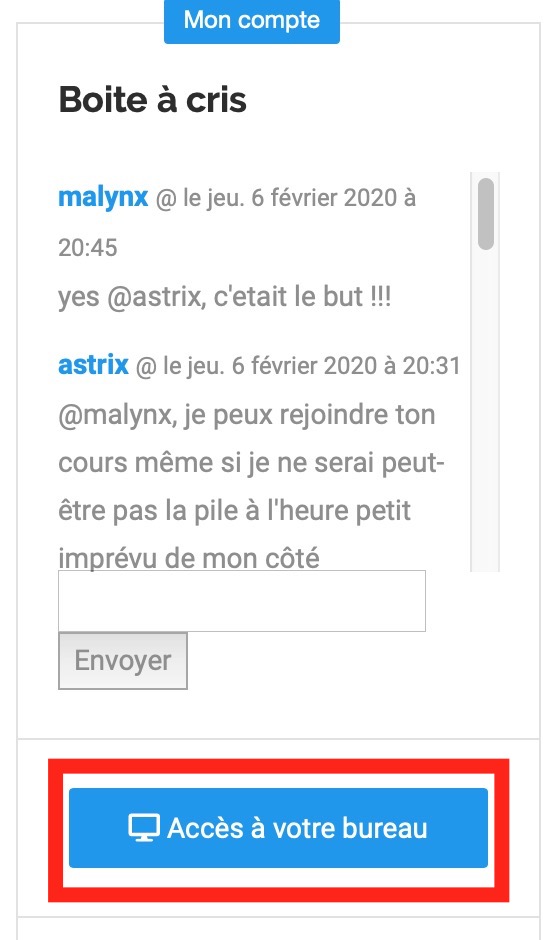Image resolution: width=552 pixels, height=940 pixels.
Task: Open astrix's user profile link
Action: (93, 364)
